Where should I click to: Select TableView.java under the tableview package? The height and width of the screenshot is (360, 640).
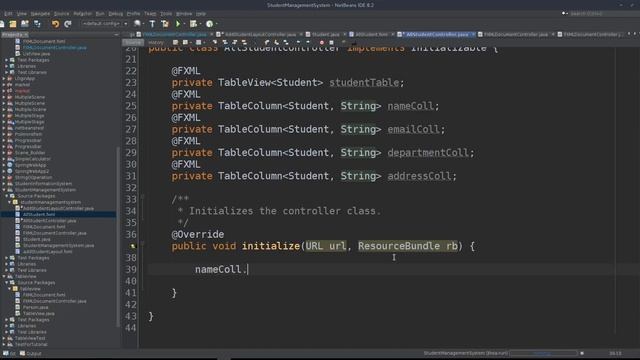point(38,313)
